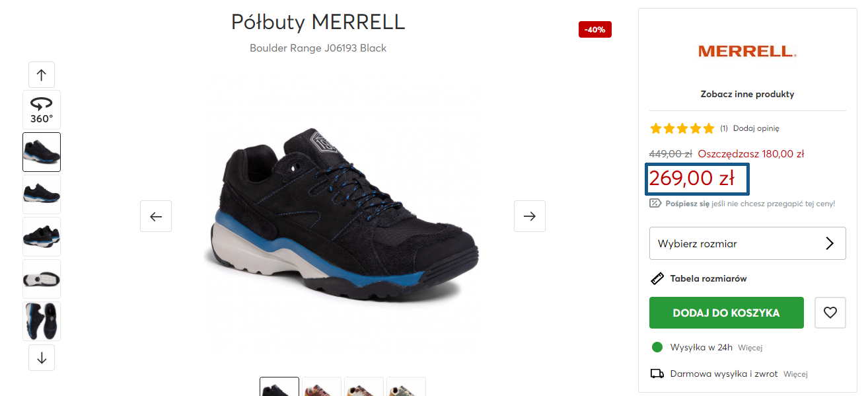The width and height of the screenshot is (868, 396).
Task: Show previous product image with left arrow
Action: coord(156,216)
